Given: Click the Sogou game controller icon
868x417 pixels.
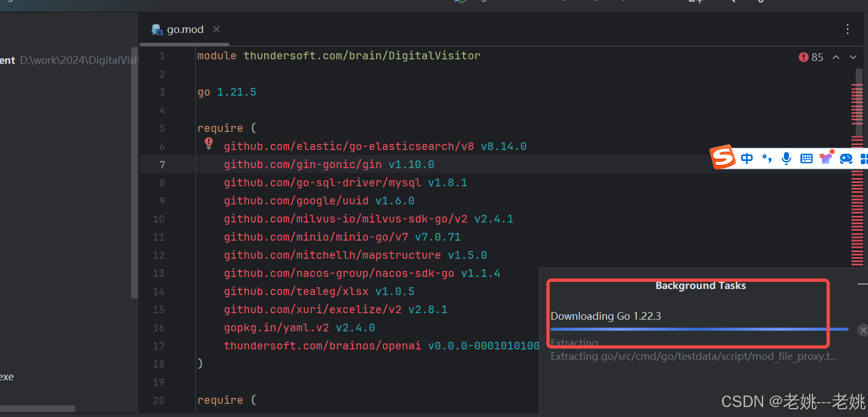Looking at the screenshot, I should tap(846, 159).
